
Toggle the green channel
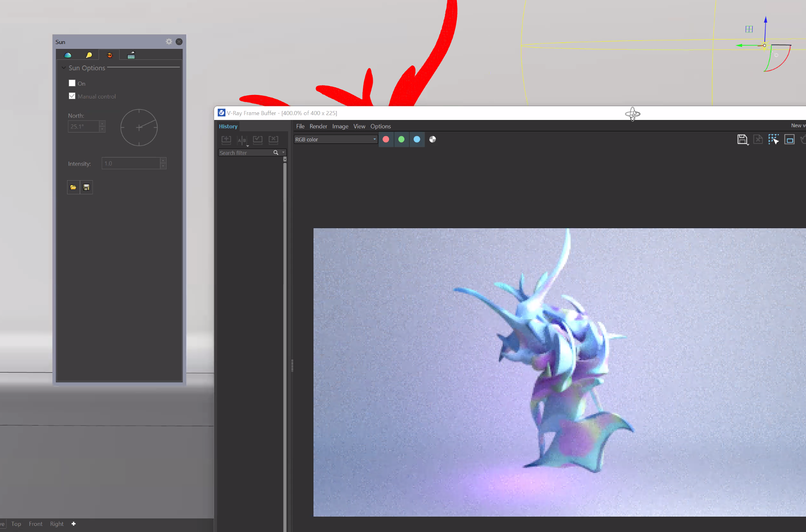click(401, 139)
